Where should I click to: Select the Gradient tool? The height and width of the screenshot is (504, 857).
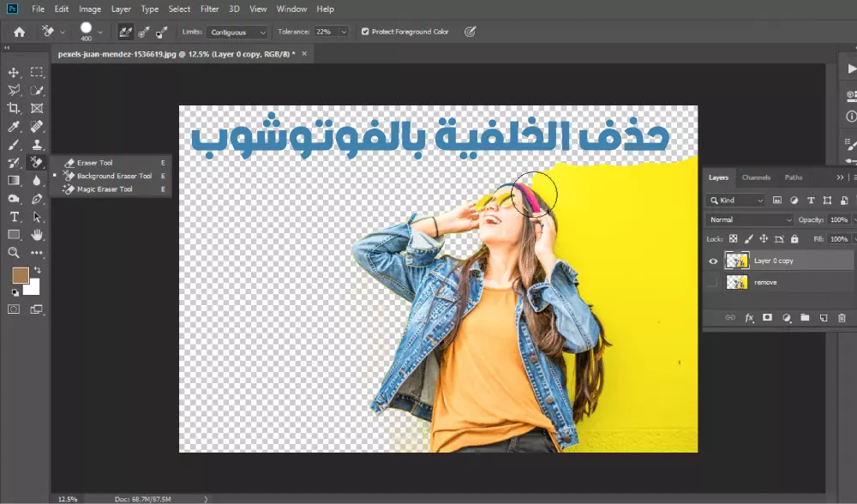[x=14, y=180]
